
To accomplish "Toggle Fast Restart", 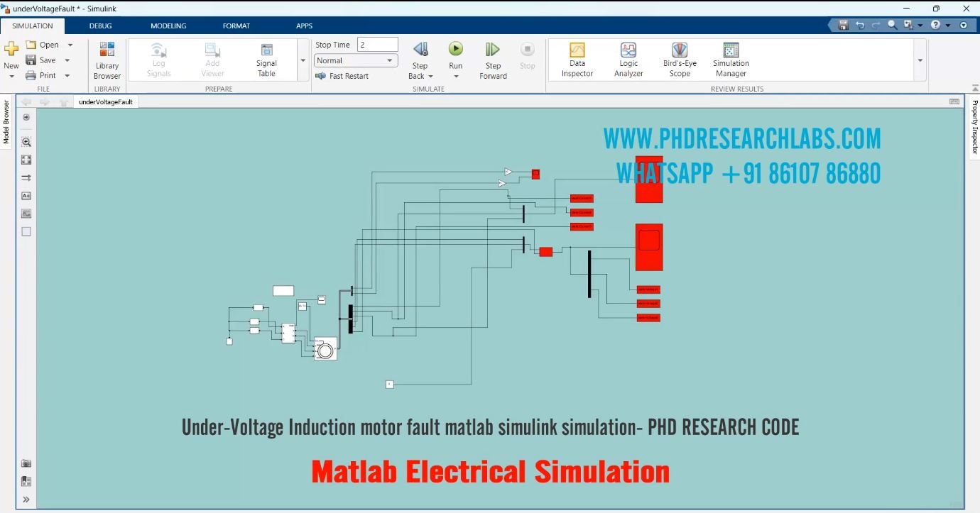I will (342, 76).
